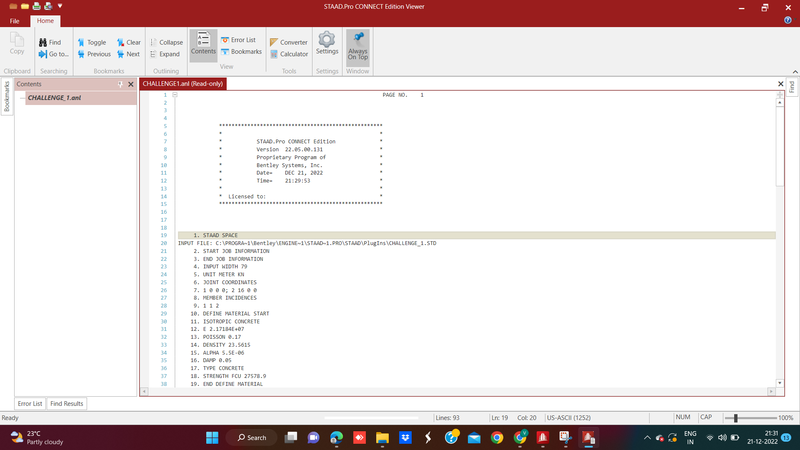
Task: Open the Bookmarks side tab
Action: coord(7,96)
